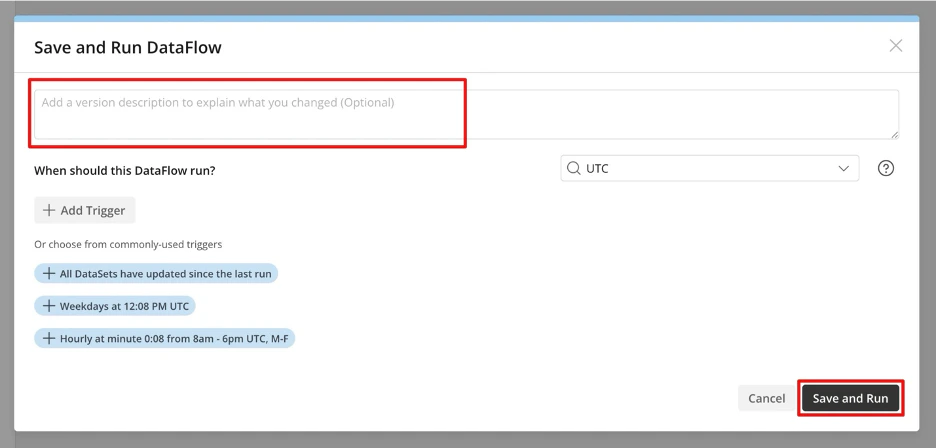This screenshot has height=448, width=936.
Task: Open the UTC timezone dropdown
Action: coord(710,168)
